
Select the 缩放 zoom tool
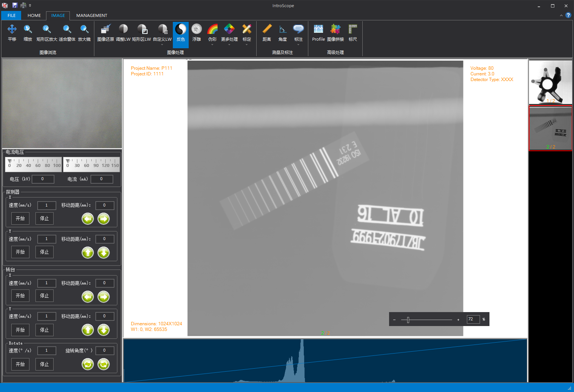(28, 33)
